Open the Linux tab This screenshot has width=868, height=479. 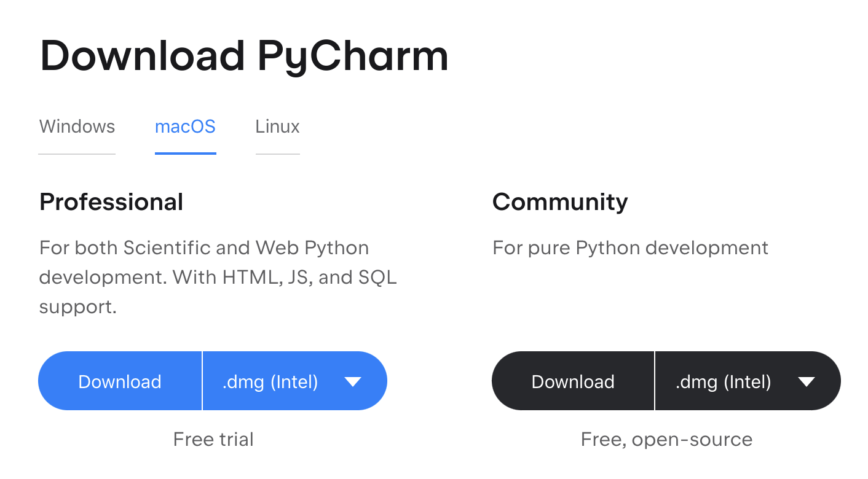[x=277, y=127]
